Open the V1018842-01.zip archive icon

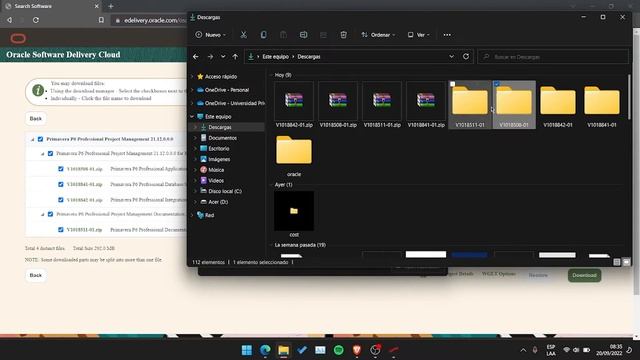pyautogui.click(x=294, y=100)
